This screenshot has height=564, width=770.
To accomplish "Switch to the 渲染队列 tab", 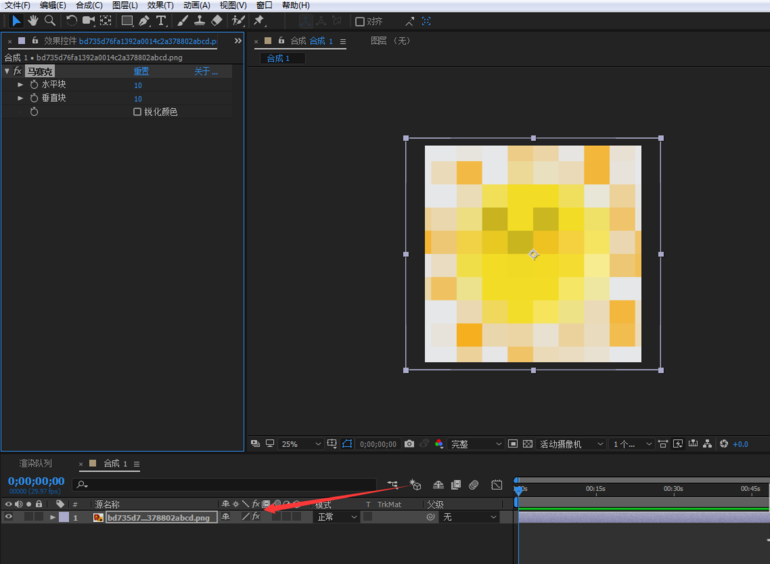I will [x=35, y=464].
